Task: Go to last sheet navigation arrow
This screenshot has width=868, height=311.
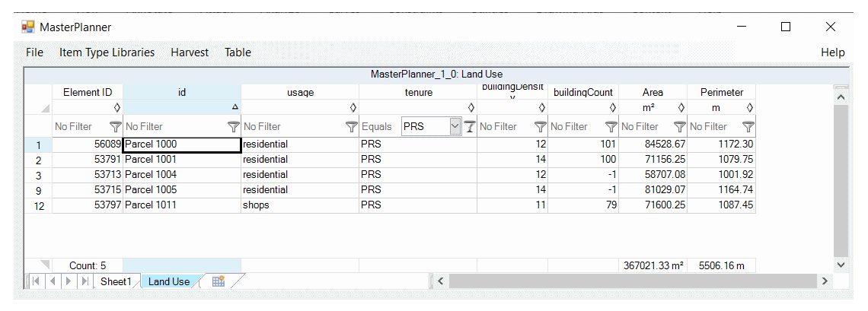Action: (85, 281)
